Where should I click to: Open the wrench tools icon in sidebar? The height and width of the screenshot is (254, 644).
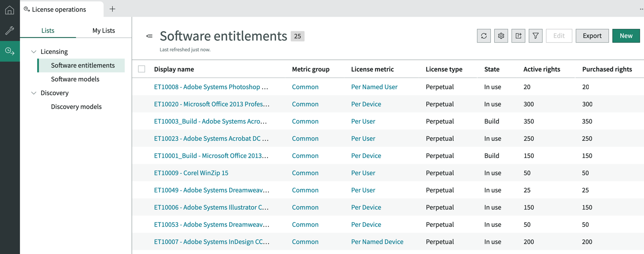tap(9, 30)
